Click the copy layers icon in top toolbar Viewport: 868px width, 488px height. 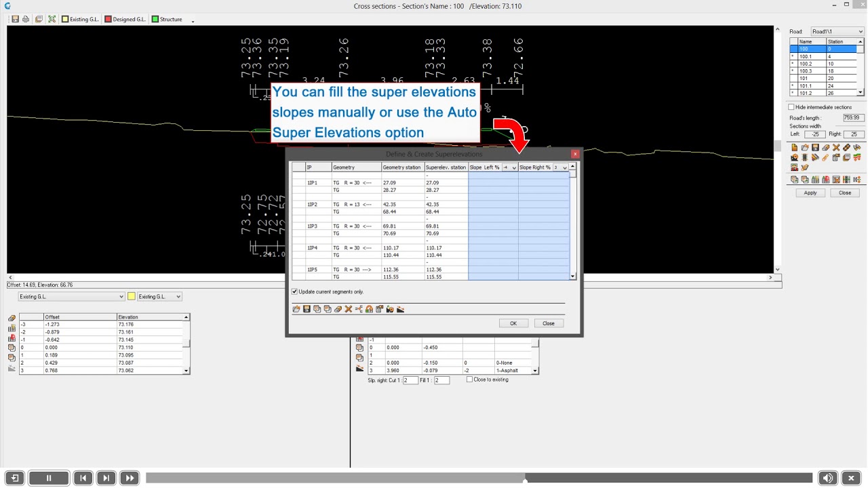point(39,19)
